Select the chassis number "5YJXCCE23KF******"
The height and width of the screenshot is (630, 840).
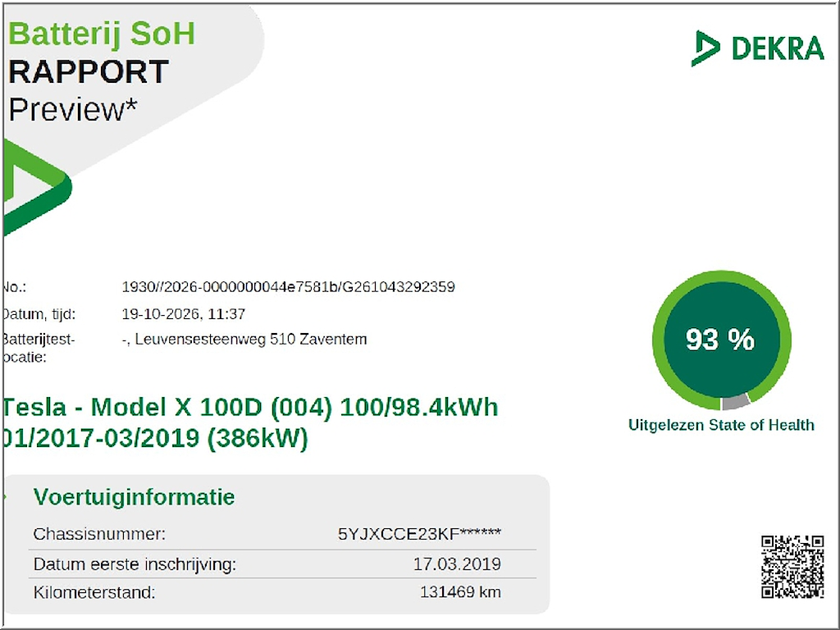419,533
